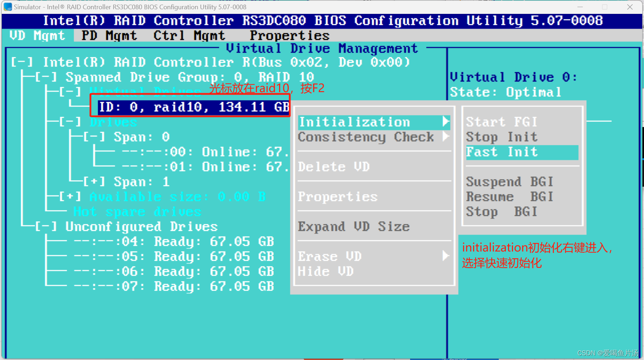Select drive 01 Online in Span 0
Image resolution: width=644 pixels, height=360 pixels.
tap(205, 167)
